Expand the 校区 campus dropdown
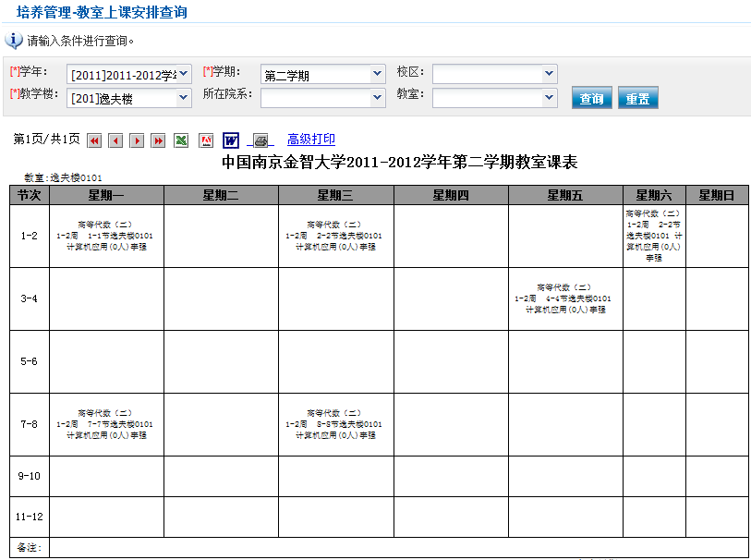 (494, 74)
